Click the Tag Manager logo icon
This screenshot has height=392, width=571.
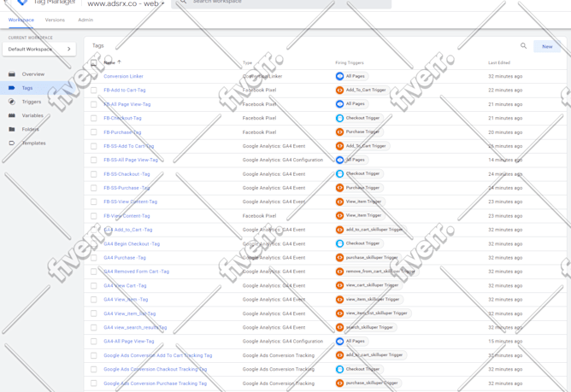point(22,3)
